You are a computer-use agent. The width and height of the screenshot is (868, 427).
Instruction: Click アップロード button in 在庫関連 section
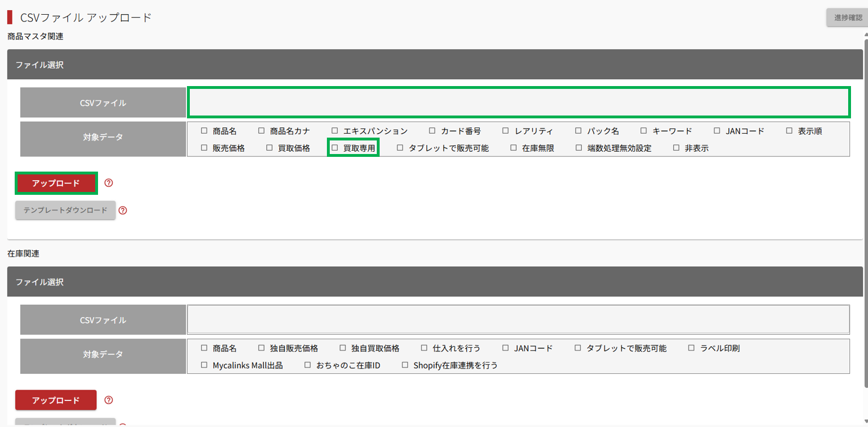pyautogui.click(x=56, y=400)
